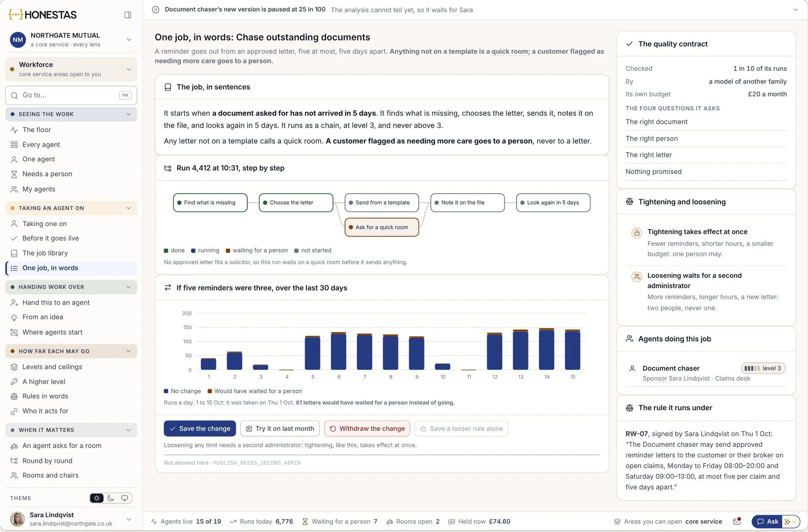Switch to dark theme

[x=111, y=498]
